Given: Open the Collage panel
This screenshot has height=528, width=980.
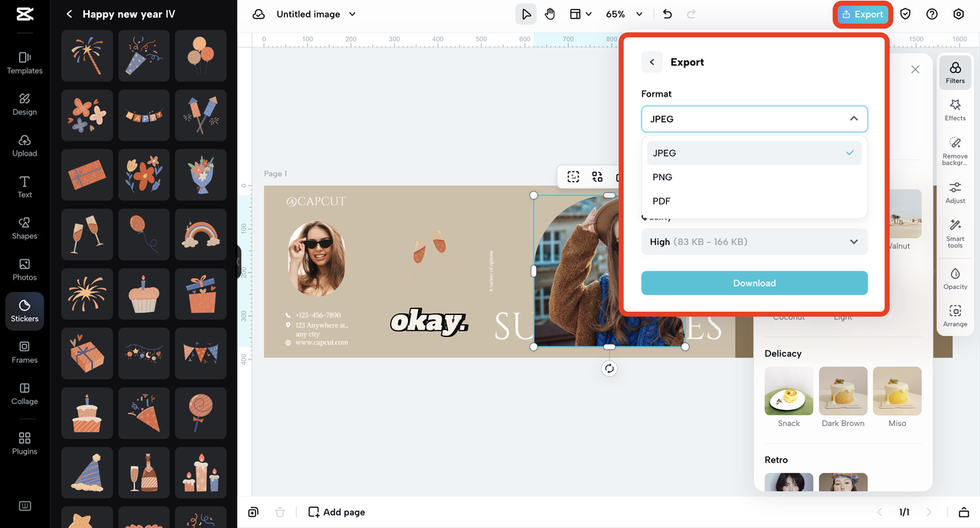Looking at the screenshot, I should tap(24, 393).
